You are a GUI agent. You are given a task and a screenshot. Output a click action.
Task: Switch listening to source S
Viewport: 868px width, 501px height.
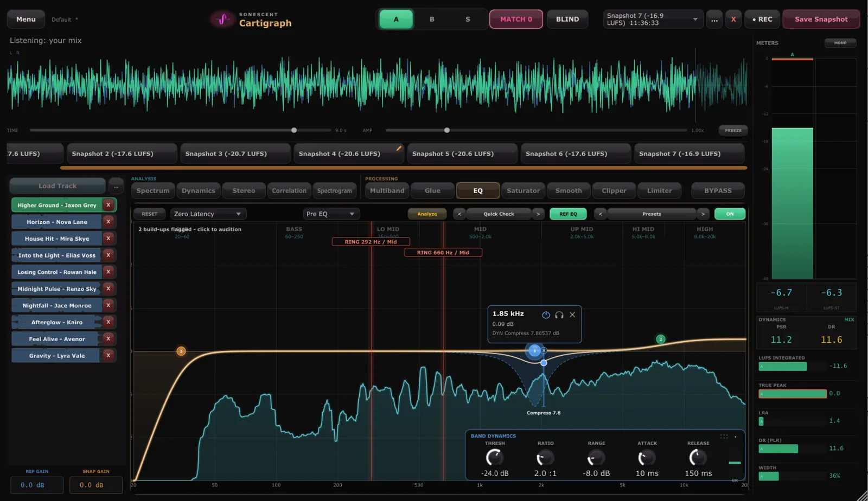click(468, 19)
